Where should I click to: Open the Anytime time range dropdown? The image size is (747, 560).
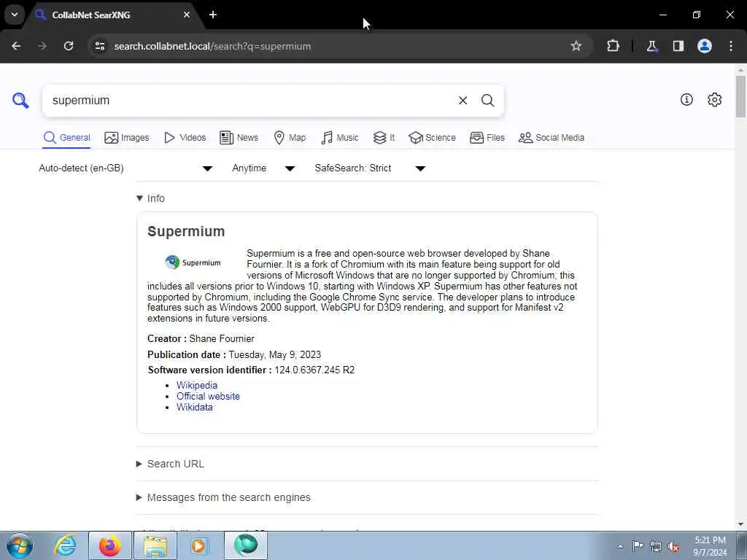(x=263, y=168)
